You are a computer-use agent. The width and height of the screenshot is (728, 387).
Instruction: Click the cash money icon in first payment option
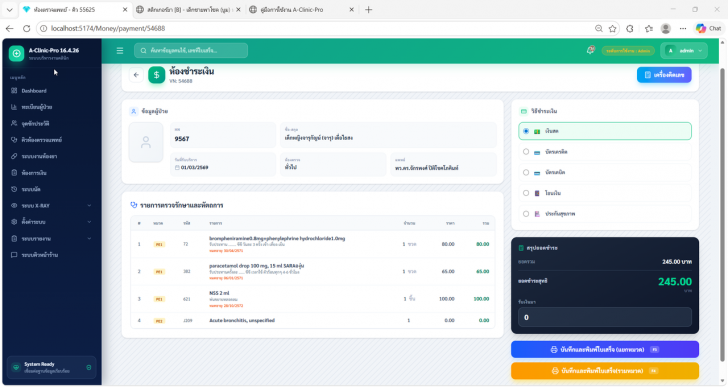pyautogui.click(x=537, y=132)
